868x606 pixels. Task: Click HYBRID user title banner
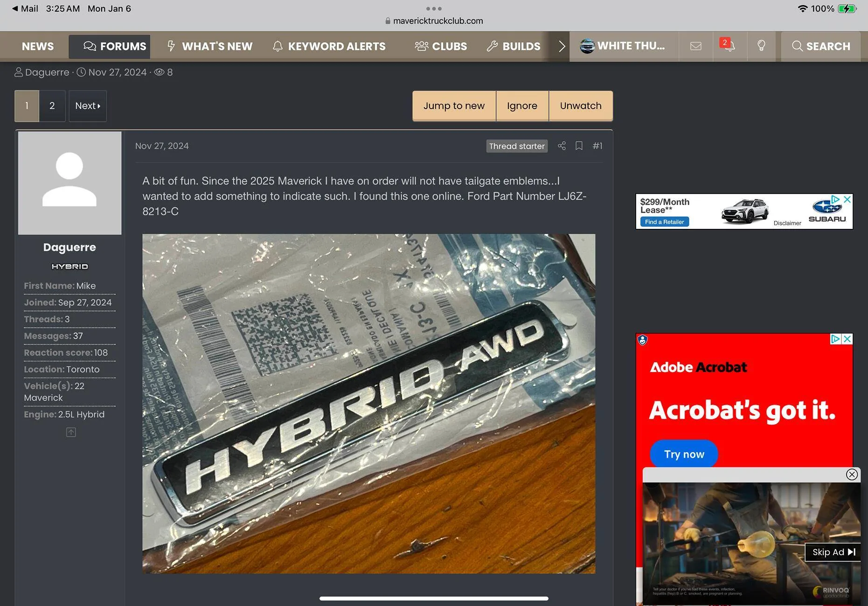69,267
